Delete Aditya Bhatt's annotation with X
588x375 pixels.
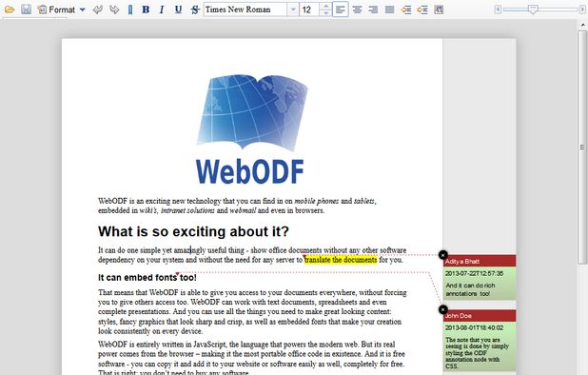(x=442, y=255)
